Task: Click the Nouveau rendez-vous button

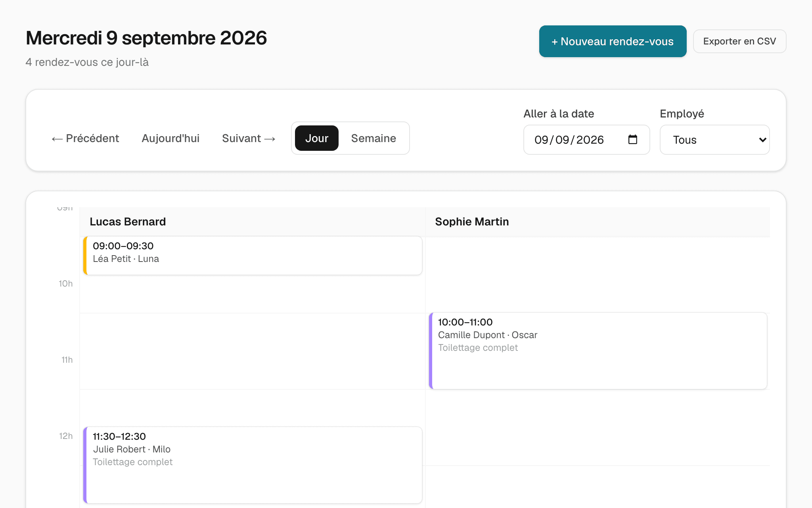Action: click(613, 41)
